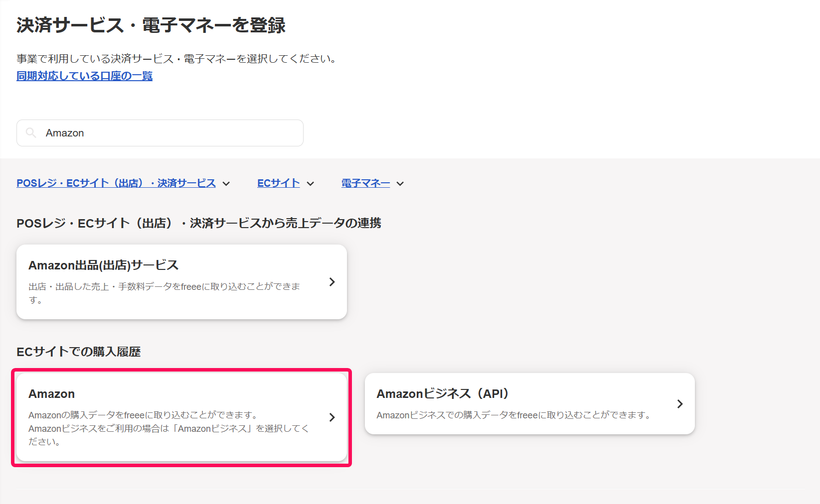The width and height of the screenshot is (820, 504).
Task: Click arrow on Amazon出品(出店)サービス card
Action: click(x=332, y=282)
